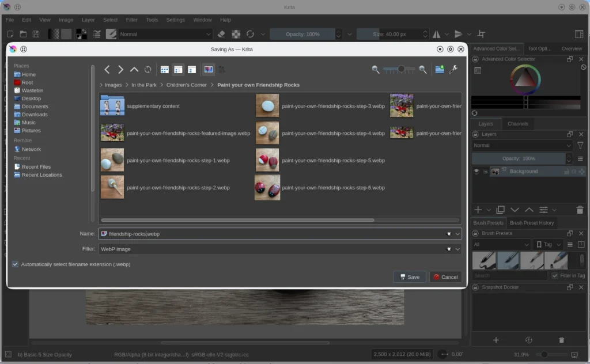Switch file dialog to icons view
The image size is (590, 364).
coord(164,70)
